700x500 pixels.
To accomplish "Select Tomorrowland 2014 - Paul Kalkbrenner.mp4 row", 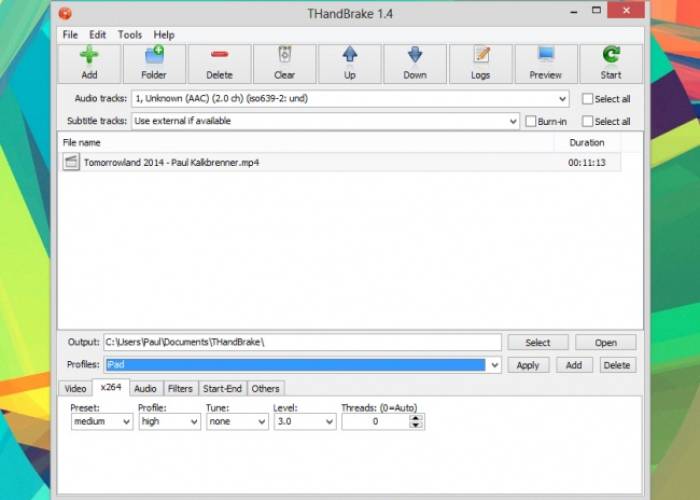I will point(342,162).
